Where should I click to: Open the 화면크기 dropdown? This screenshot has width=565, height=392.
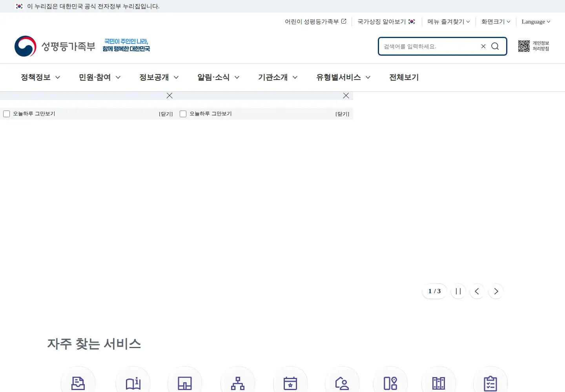[x=496, y=22]
